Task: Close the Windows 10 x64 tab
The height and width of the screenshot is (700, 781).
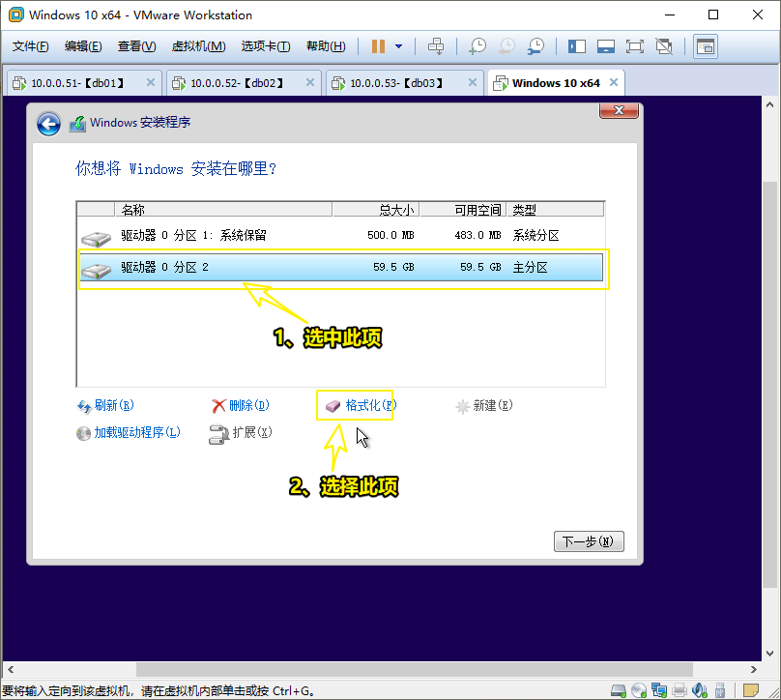Action: point(614,83)
